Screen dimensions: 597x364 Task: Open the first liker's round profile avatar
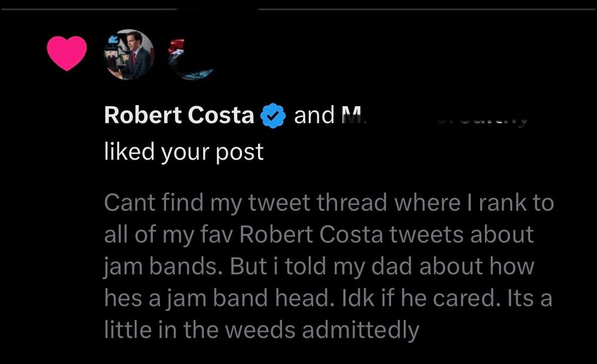pos(130,55)
